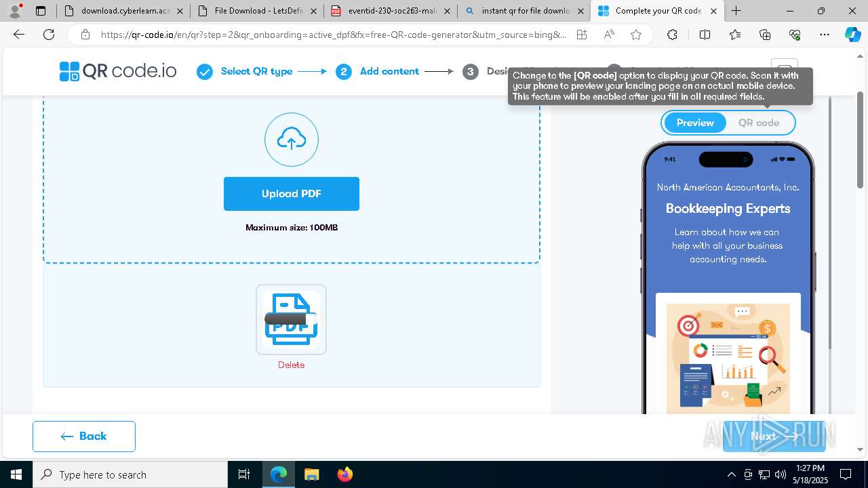This screenshot has height=488, width=868.
Task: Open Edge Settings and more menu
Action: click(825, 35)
